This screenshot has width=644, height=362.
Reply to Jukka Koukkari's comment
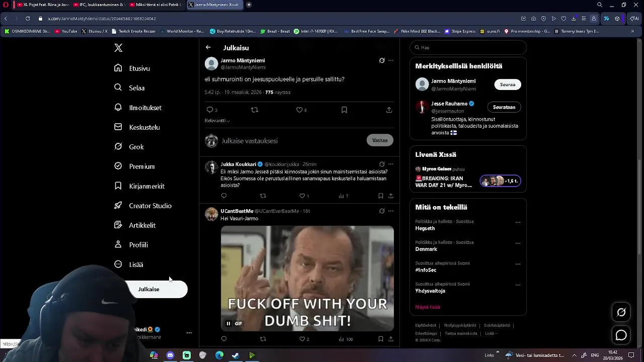[x=224, y=196]
